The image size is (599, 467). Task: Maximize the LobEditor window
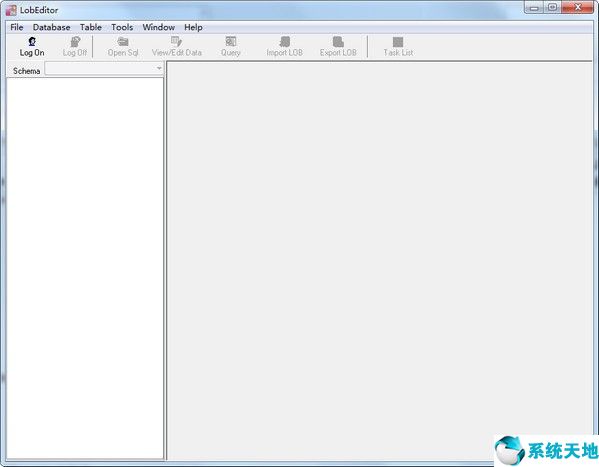pyautogui.click(x=553, y=7)
